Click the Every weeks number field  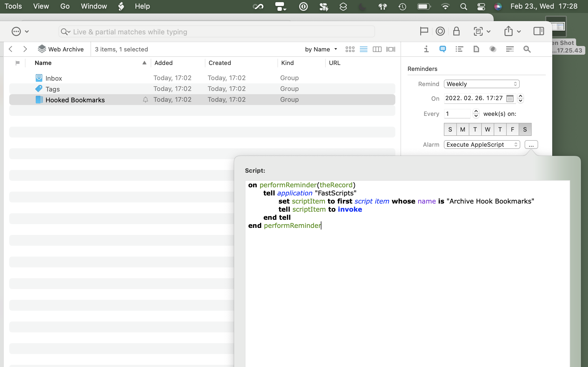[x=457, y=114]
